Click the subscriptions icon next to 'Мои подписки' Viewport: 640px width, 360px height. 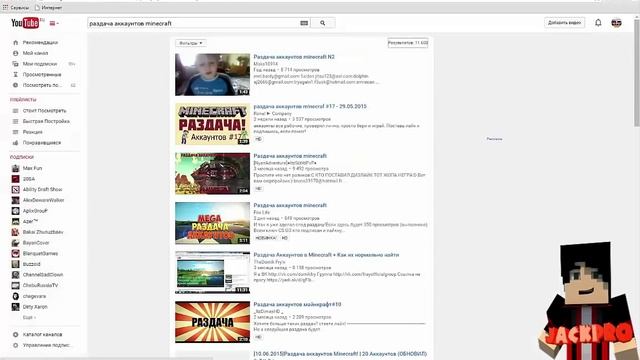point(16,64)
